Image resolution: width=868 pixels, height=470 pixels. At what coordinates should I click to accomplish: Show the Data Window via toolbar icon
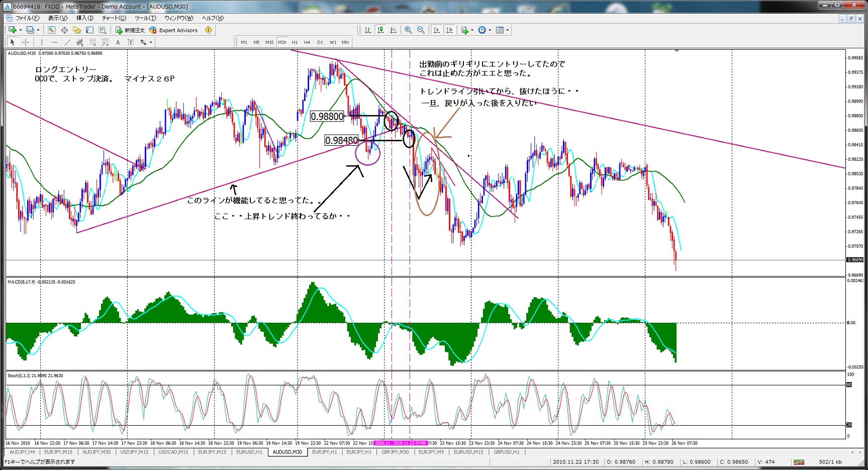(64, 30)
